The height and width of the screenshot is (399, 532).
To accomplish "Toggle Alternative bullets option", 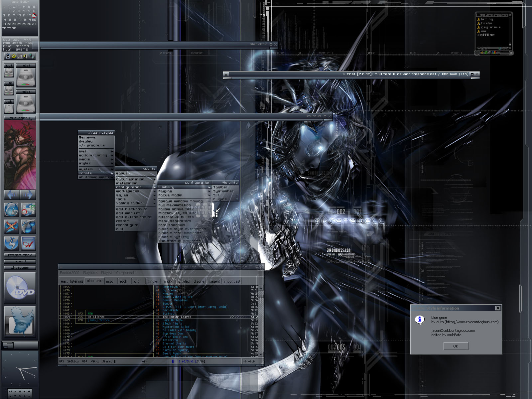I will coord(185,217).
